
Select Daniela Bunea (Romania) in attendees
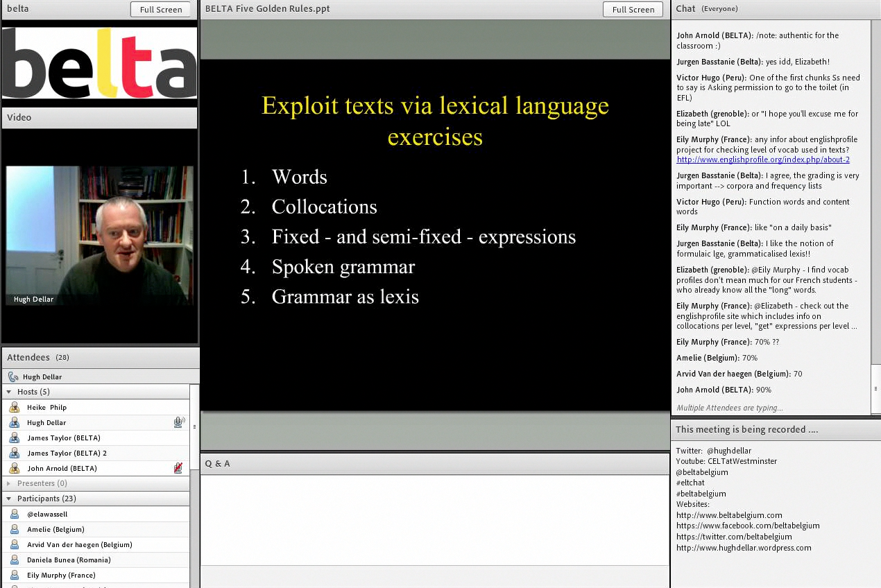coord(69,560)
